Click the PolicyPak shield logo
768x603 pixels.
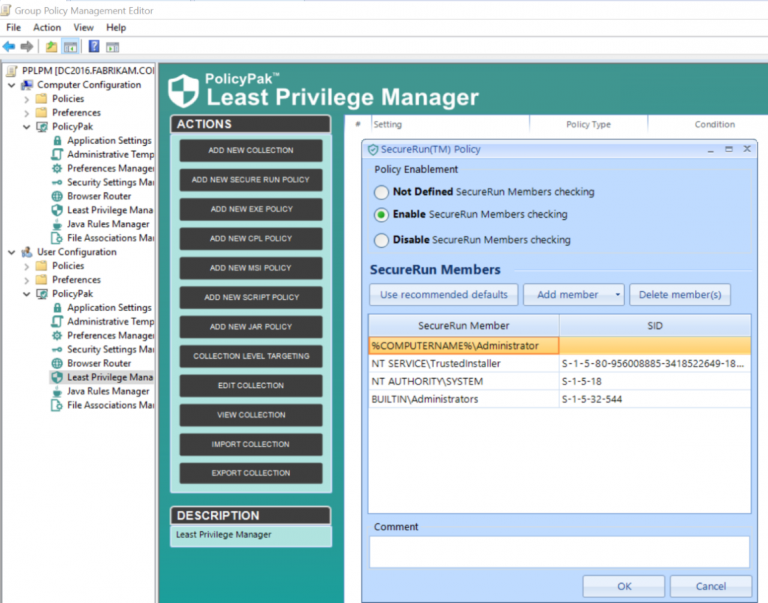(x=183, y=90)
